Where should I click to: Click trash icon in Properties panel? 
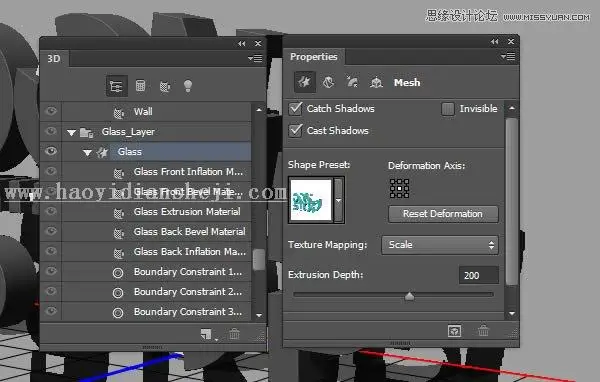[483, 330]
